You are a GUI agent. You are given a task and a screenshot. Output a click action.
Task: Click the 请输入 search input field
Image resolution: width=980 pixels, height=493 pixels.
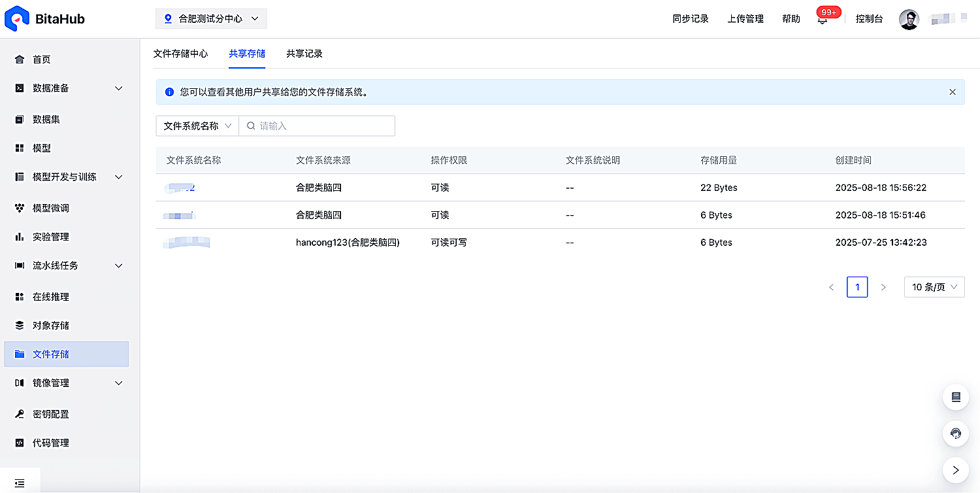coord(317,126)
